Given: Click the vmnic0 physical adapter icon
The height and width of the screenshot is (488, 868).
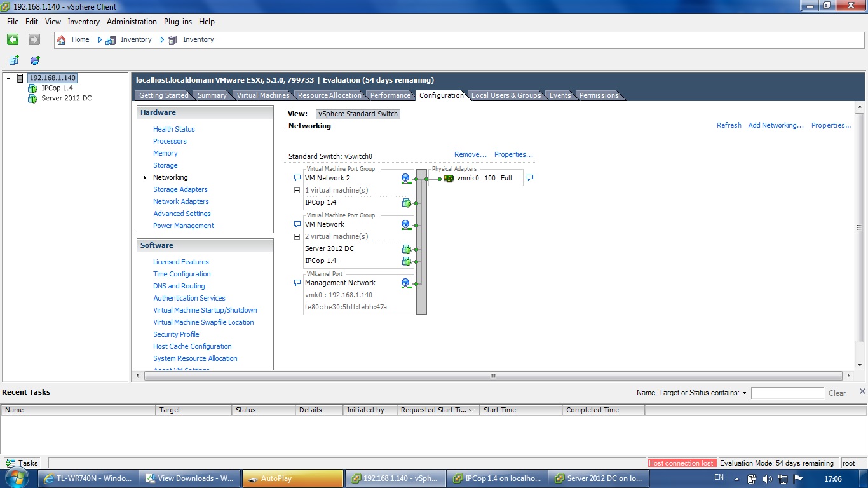Looking at the screenshot, I should [x=449, y=179].
